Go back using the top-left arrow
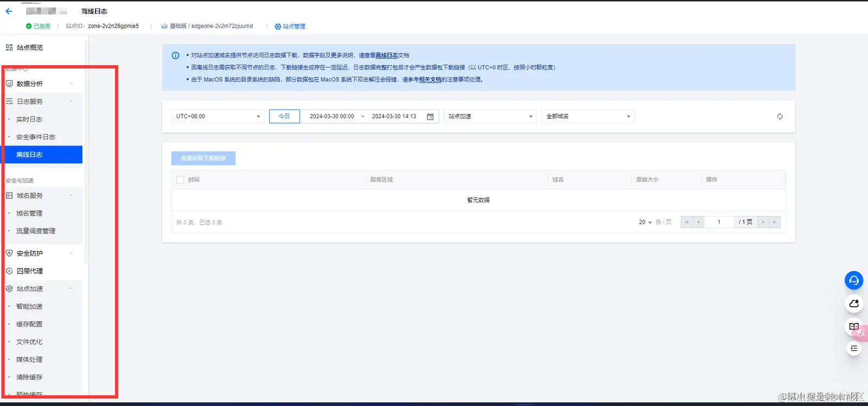This screenshot has width=868, height=406. click(9, 11)
